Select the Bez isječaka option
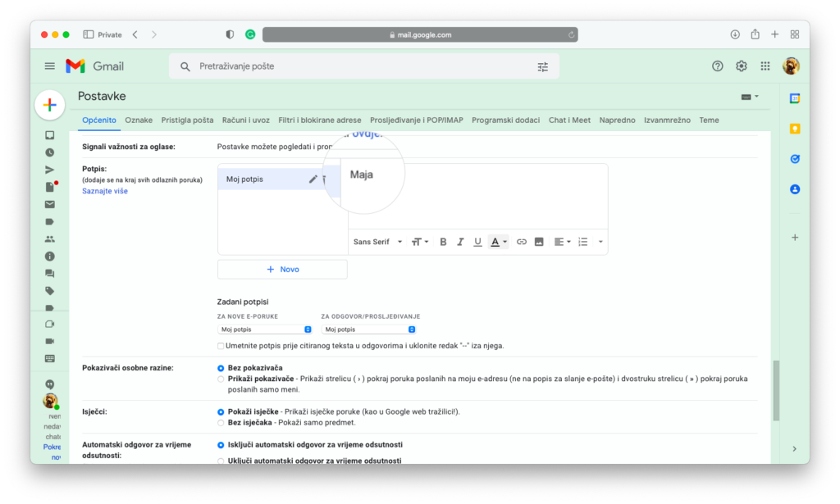The height and width of the screenshot is (504, 840). click(221, 423)
